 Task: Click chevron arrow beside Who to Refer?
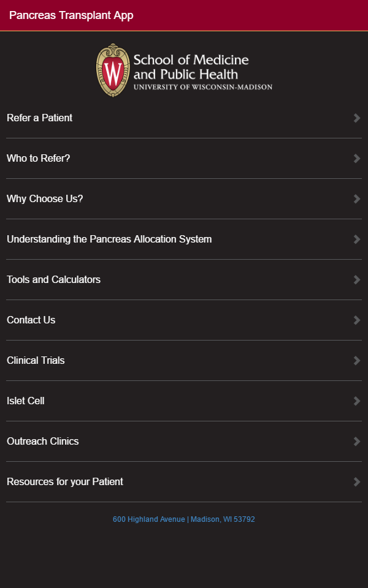[357, 159]
